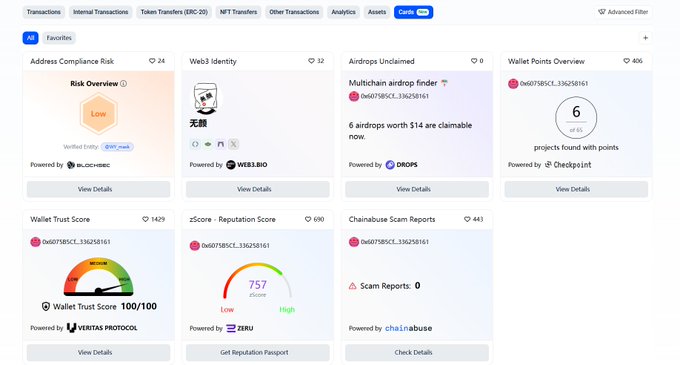Select the All cards filter

pyautogui.click(x=30, y=38)
